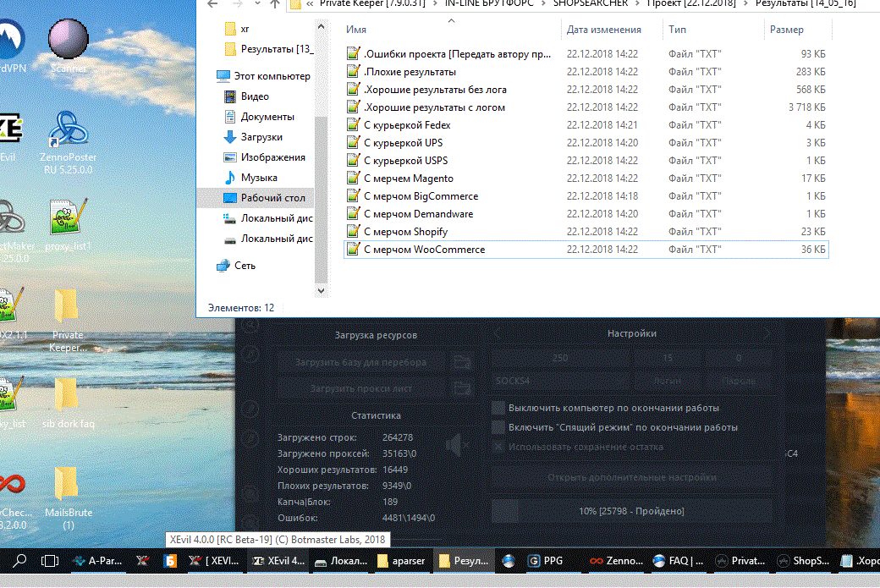Go to next Настройки page with right arrow
The height and width of the screenshot is (588, 880).
click(x=767, y=333)
